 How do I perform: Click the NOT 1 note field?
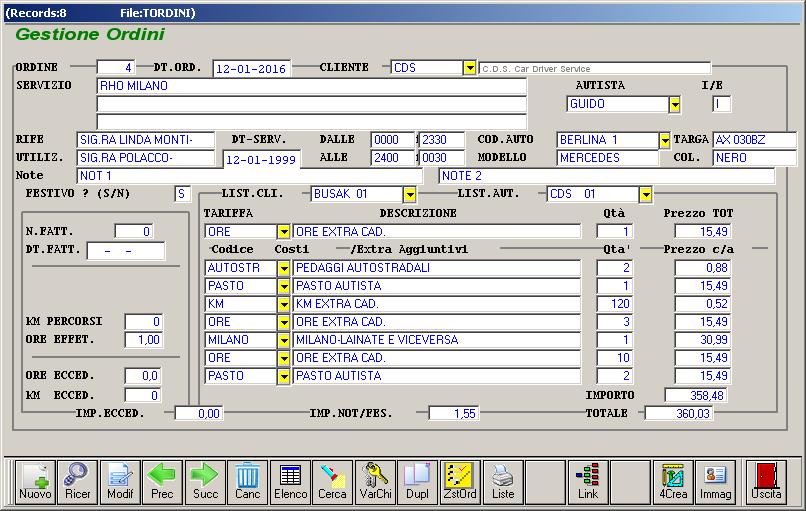tap(250, 176)
